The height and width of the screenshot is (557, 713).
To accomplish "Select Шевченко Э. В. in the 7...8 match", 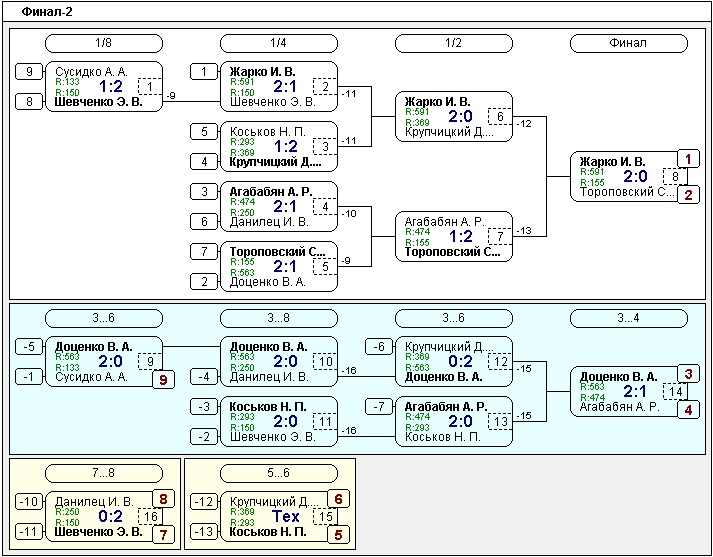I will pos(99,532).
